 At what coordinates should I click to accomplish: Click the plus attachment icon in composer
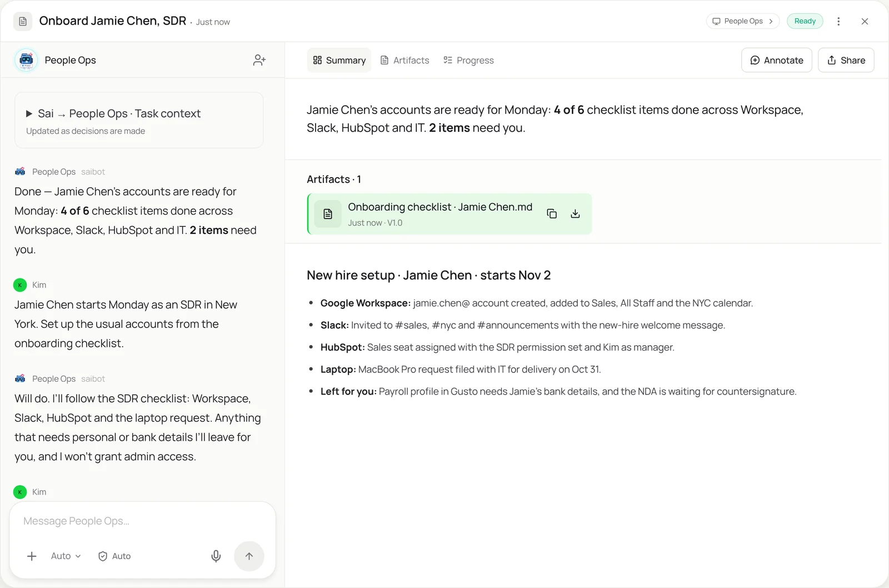pyautogui.click(x=32, y=556)
